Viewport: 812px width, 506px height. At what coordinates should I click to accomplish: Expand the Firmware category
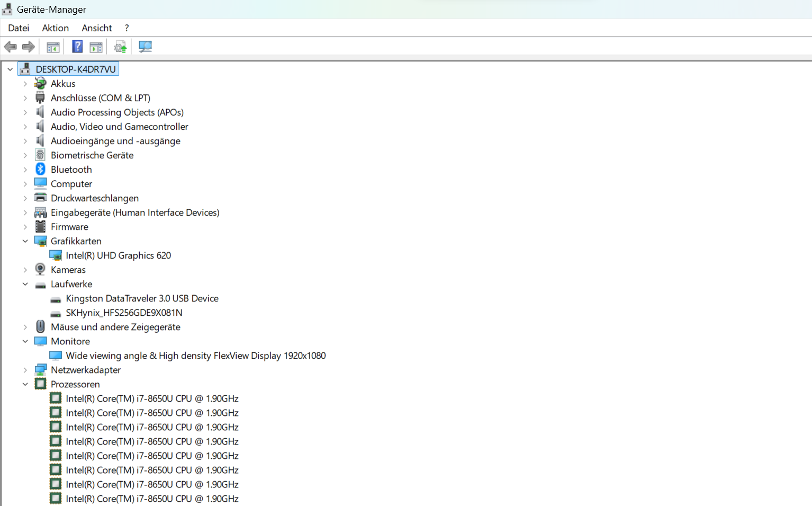pos(25,227)
